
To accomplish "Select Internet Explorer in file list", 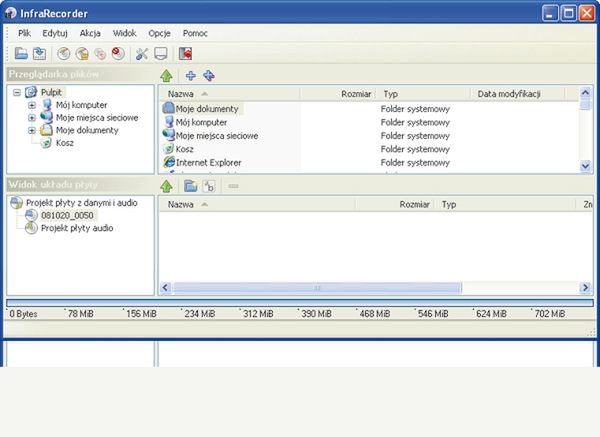I will 209,162.
